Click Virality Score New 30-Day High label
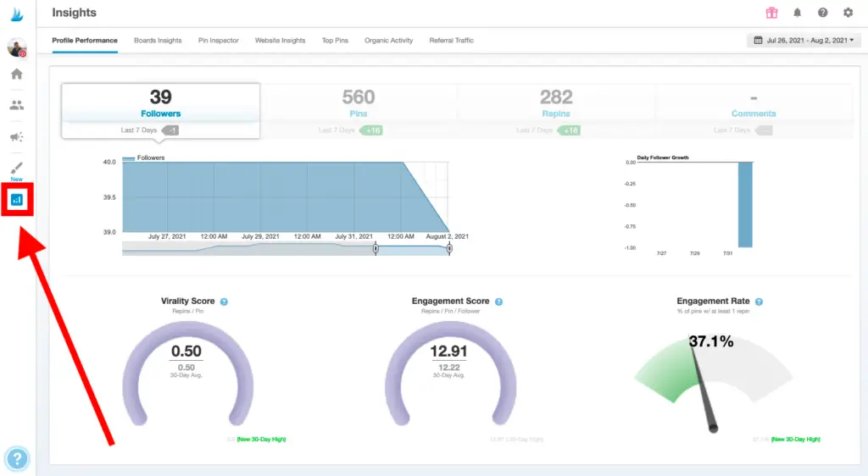The width and height of the screenshot is (868, 476). 261,440
